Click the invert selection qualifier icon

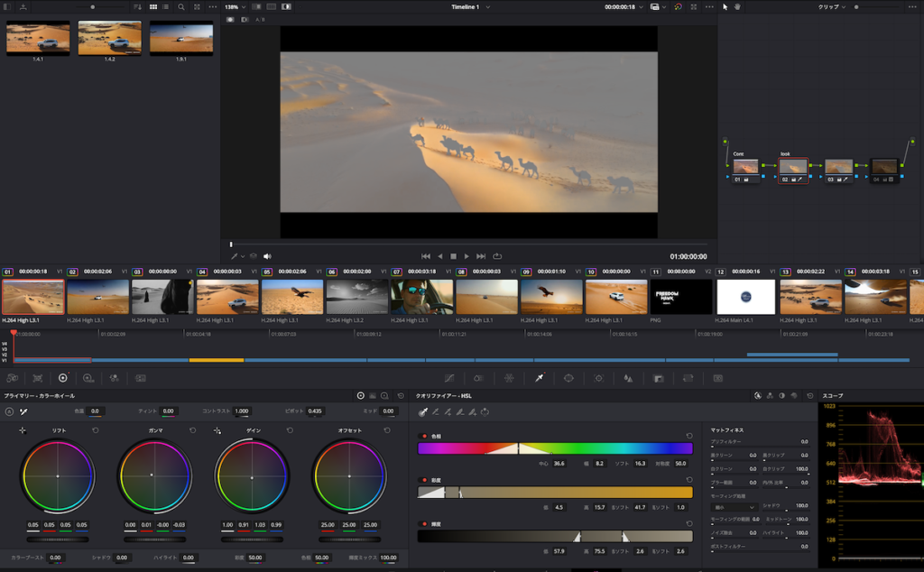(485, 412)
